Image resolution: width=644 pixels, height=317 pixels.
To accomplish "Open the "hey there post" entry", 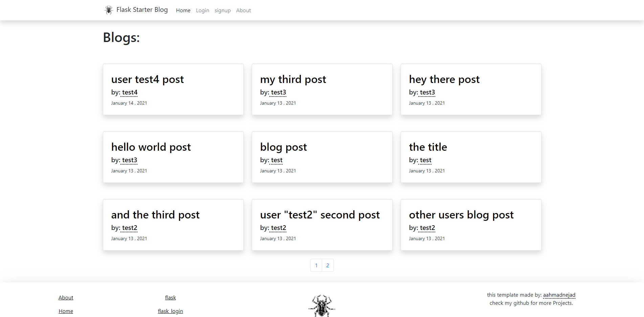I will [444, 79].
